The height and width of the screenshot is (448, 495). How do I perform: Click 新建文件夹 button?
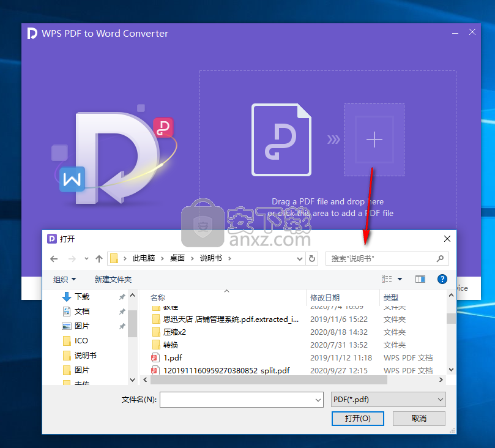113,280
